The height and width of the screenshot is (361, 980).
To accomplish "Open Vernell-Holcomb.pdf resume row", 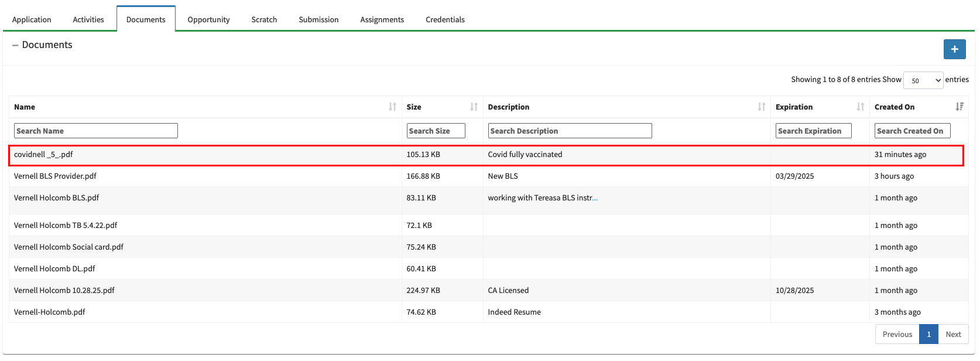I will tap(50, 312).
